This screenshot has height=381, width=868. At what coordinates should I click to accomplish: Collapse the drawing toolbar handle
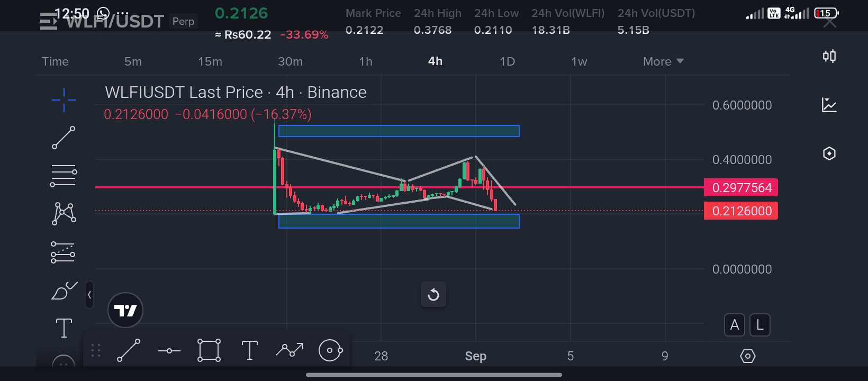coord(89,295)
